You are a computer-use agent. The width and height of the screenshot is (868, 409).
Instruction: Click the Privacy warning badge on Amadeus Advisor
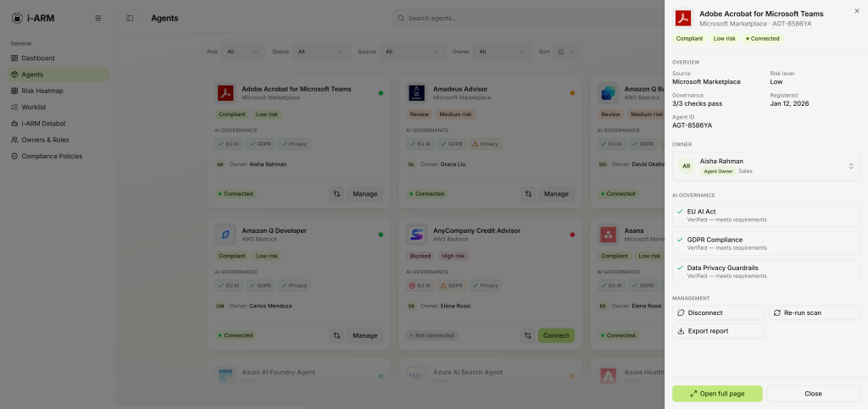coord(486,144)
